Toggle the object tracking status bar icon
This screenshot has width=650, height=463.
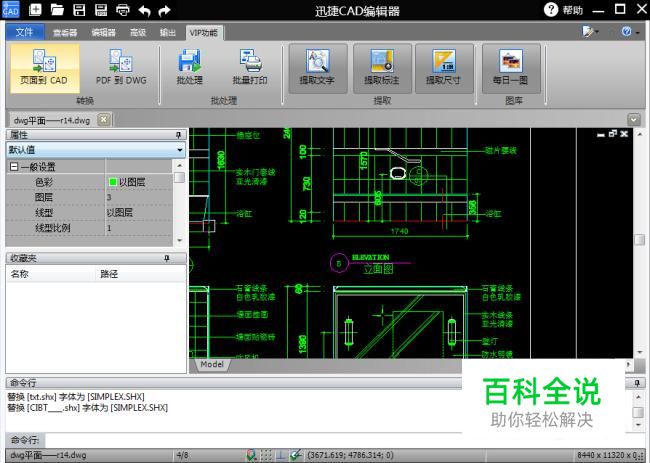click(x=296, y=455)
